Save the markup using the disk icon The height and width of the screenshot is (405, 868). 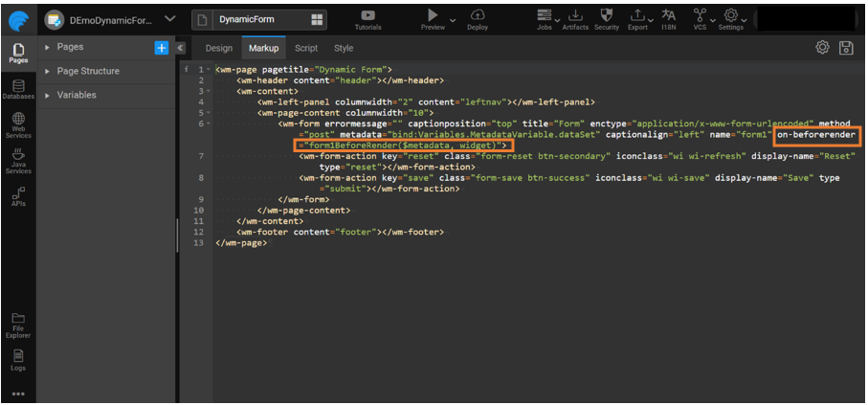click(x=846, y=48)
